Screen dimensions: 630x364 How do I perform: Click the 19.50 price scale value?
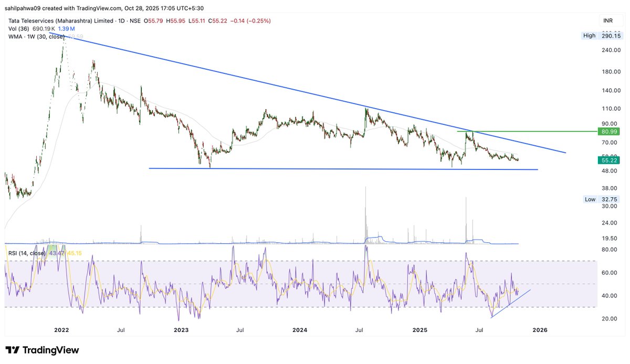pyautogui.click(x=609, y=238)
